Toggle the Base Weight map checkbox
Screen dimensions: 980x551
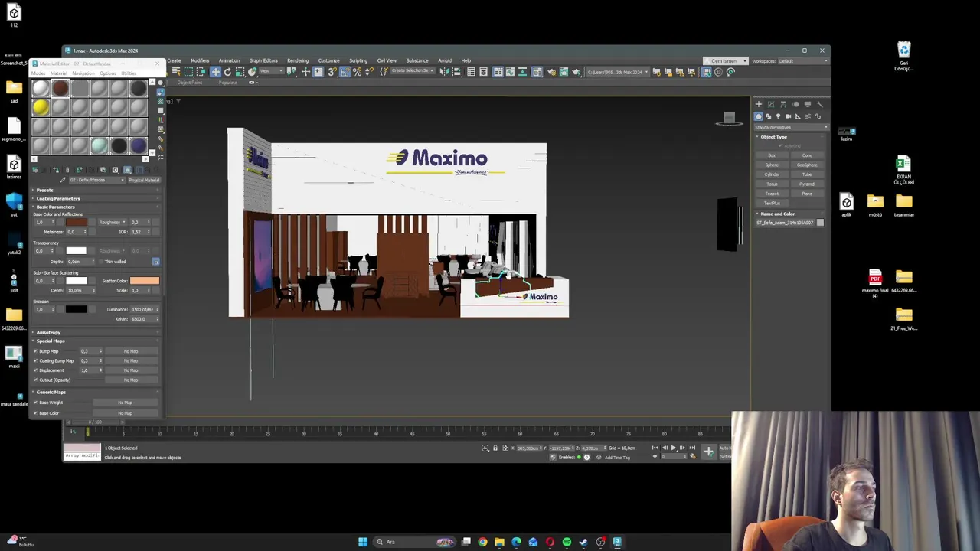35,403
